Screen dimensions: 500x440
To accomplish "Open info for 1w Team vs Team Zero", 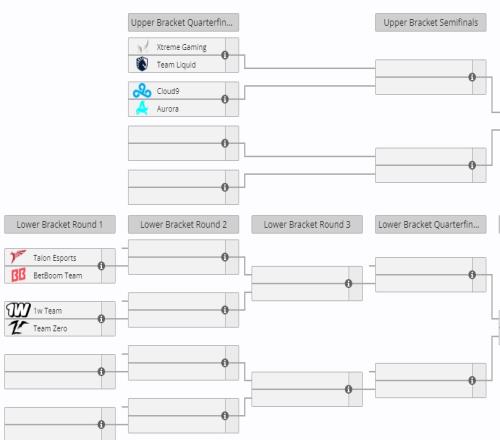I will [x=101, y=319].
